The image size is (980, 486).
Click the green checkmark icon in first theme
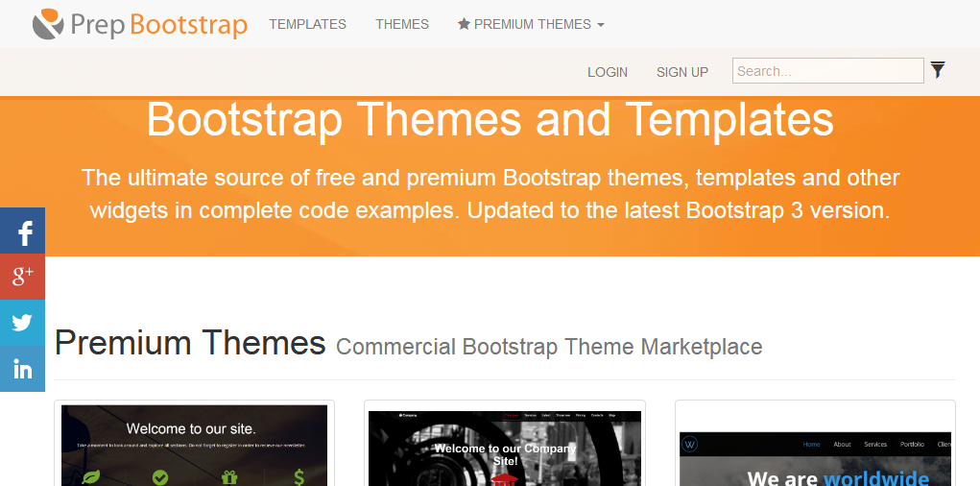160,478
